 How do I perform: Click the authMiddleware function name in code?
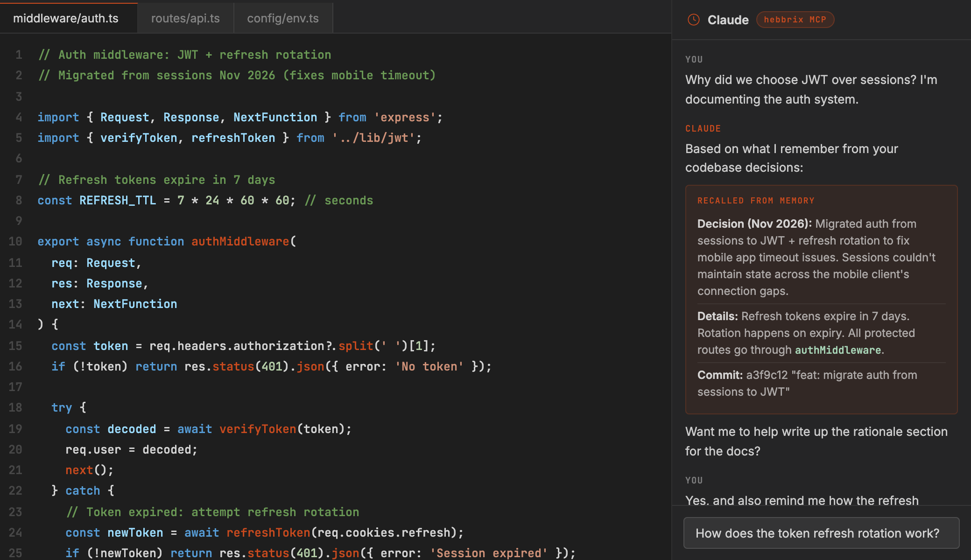(240, 242)
